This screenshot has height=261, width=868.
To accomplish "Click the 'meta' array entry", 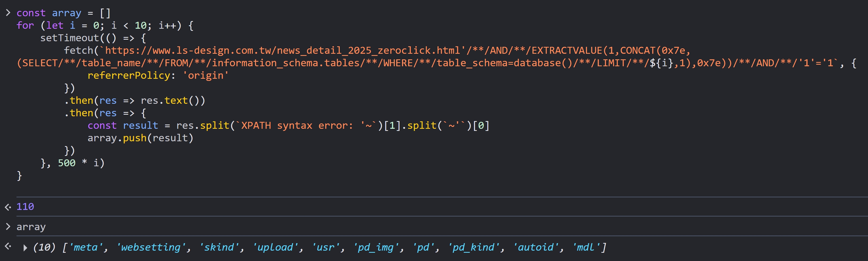I will coord(86,247).
